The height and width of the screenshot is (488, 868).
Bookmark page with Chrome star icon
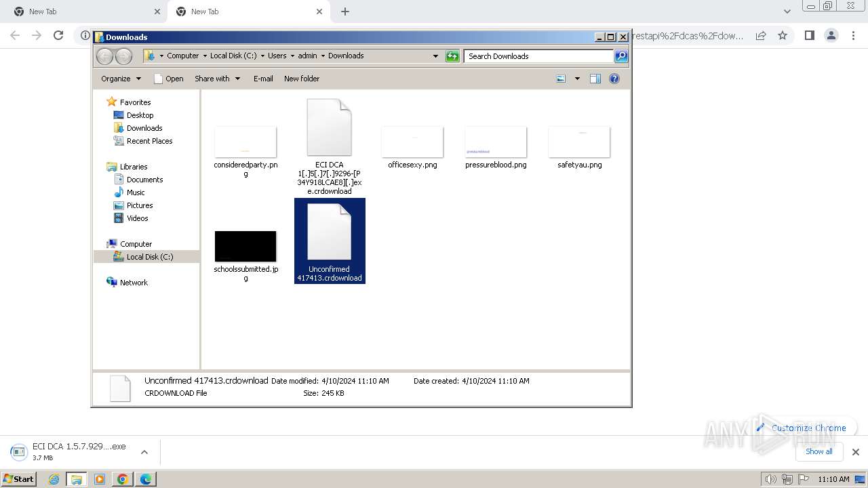click(x=783, y=35)
